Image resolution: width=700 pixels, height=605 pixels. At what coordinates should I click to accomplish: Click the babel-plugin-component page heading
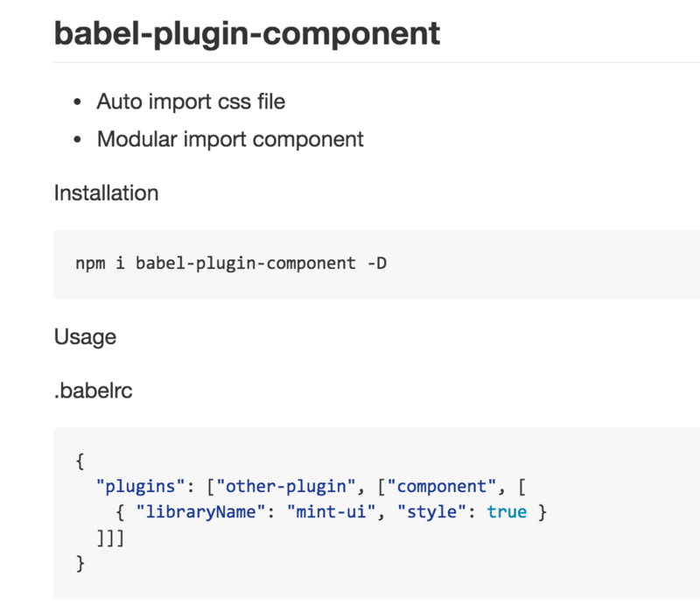247,33
